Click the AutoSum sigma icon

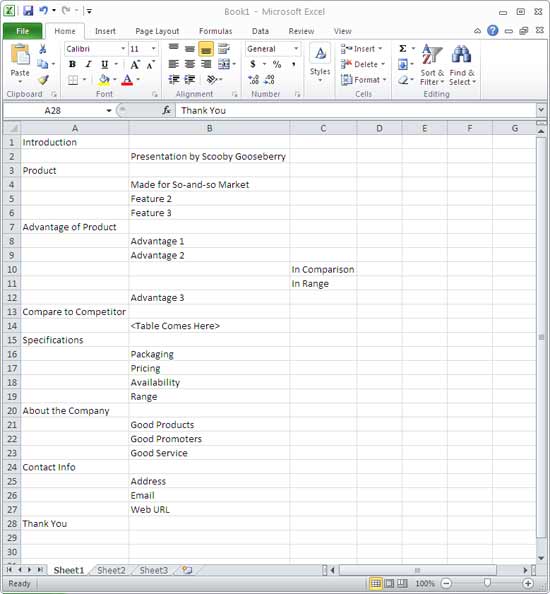tap(403, 48)
